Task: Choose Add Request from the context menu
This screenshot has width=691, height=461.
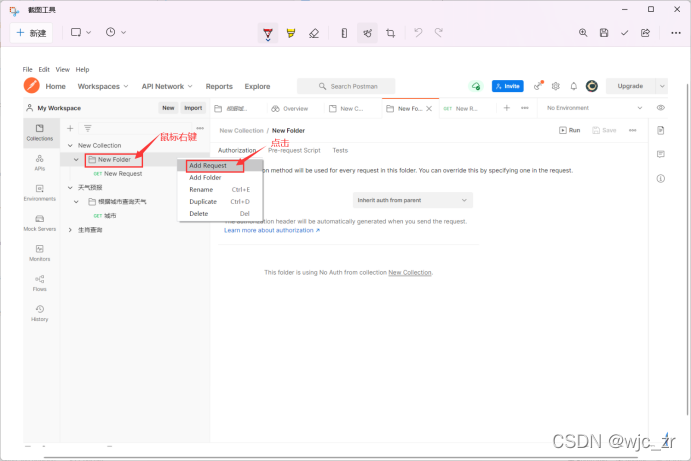Action: point(219,166)
